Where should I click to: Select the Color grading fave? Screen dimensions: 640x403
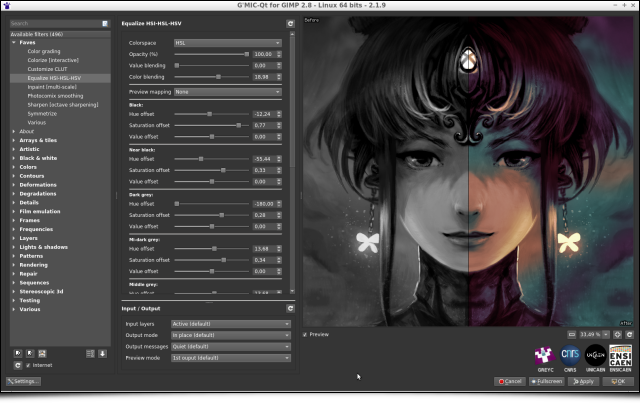(x=44, y=51)
